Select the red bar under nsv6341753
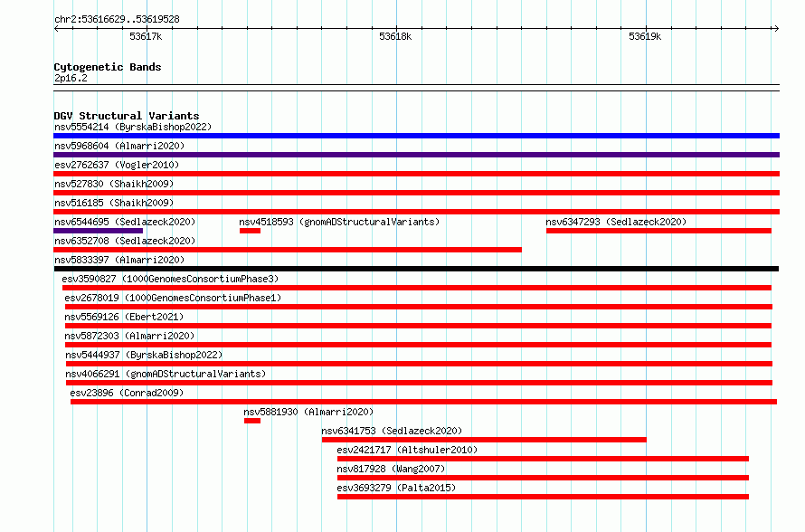The width and height of the screenshot is (805, 532). [x=484, y=440]
